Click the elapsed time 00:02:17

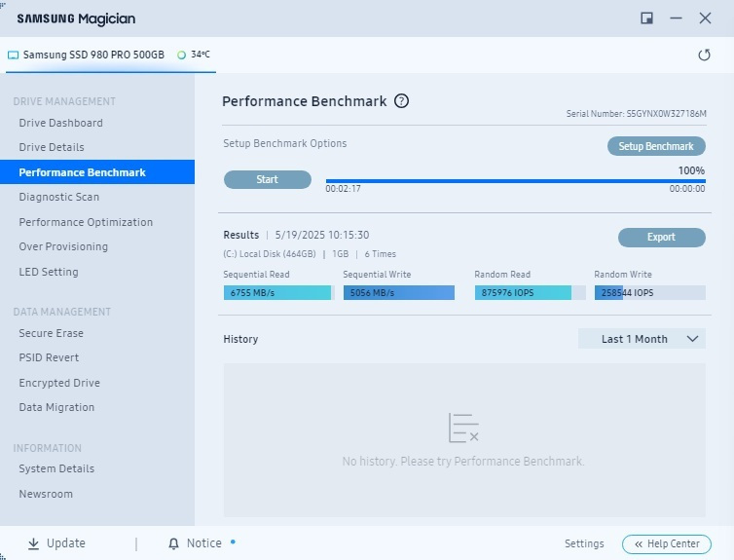pos(343,189)
